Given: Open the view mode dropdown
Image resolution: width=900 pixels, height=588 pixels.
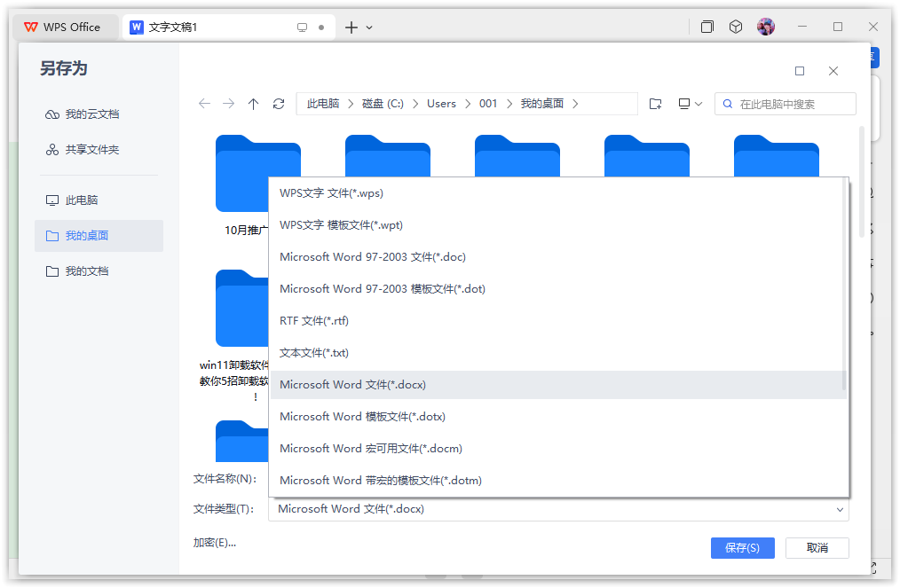Looking at the screenshot, I should [690, 104].
